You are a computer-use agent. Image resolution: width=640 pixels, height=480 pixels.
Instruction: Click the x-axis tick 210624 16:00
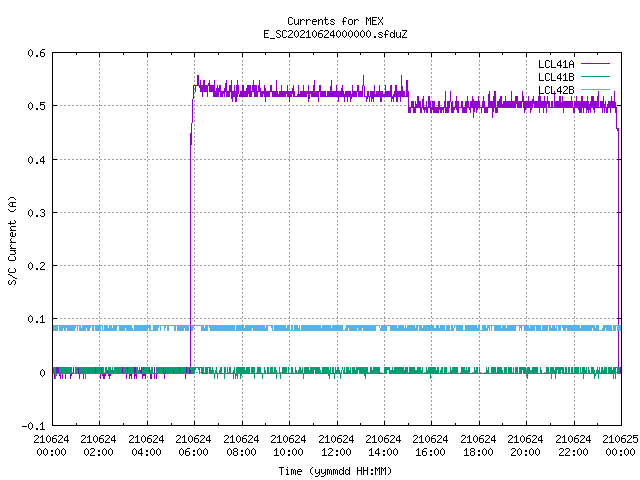(430, 446)
